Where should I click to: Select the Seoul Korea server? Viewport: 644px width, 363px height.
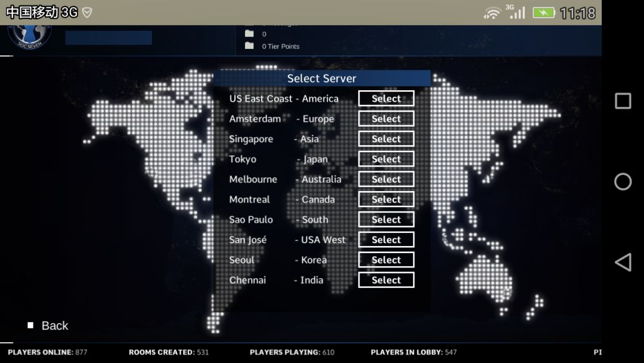tap(386, 260)
